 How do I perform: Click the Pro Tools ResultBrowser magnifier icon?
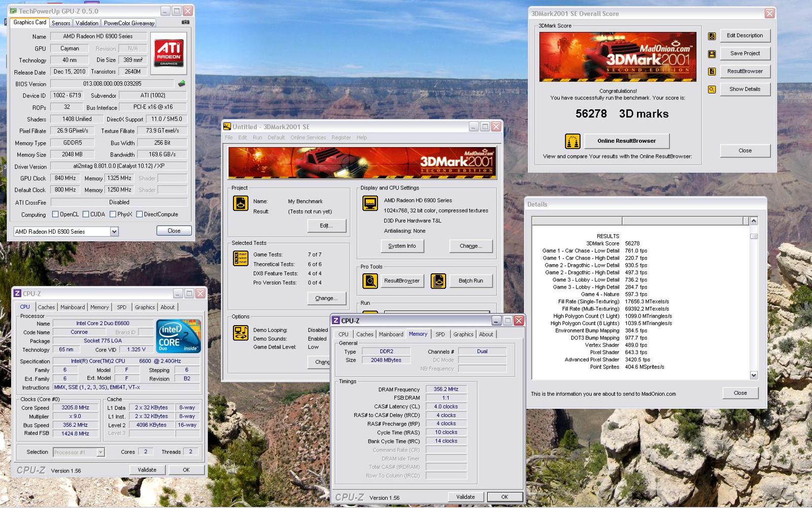[370, 280]
